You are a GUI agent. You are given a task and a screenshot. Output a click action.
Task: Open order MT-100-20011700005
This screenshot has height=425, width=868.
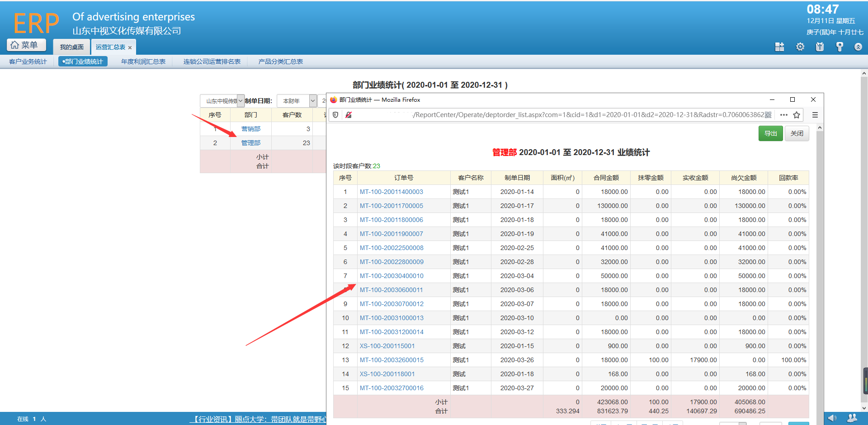click(x=392, y=206)
